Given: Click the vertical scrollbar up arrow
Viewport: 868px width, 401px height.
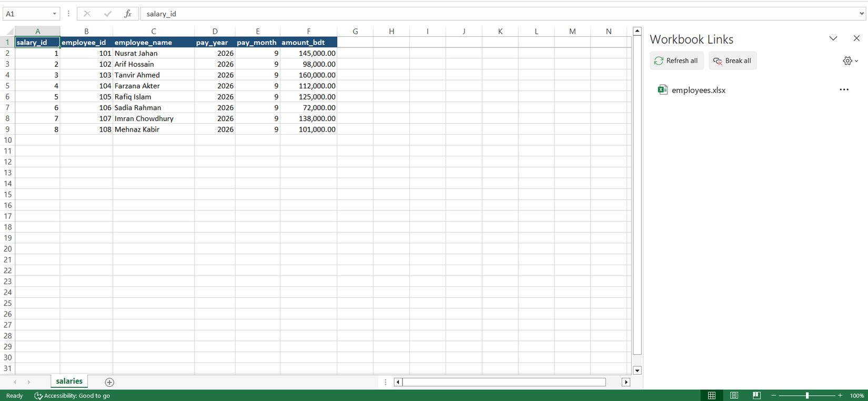Looking at the screenshot, I should pyautogui.click(x=637, y=31).
